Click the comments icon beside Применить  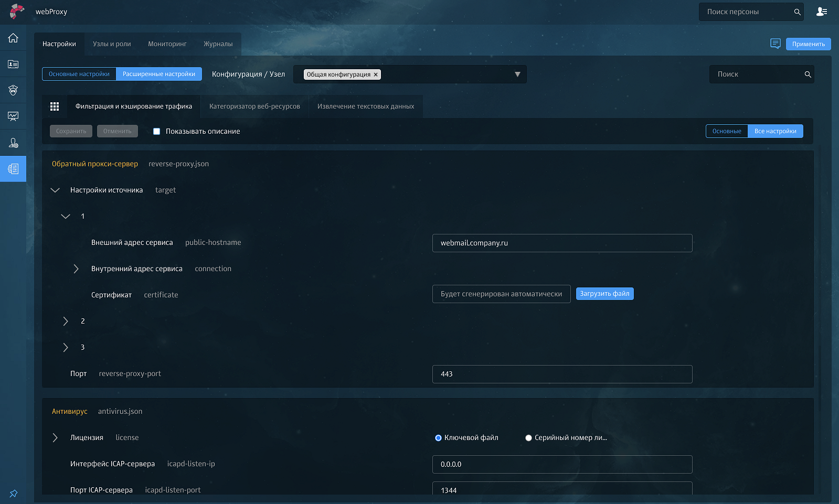775,44
